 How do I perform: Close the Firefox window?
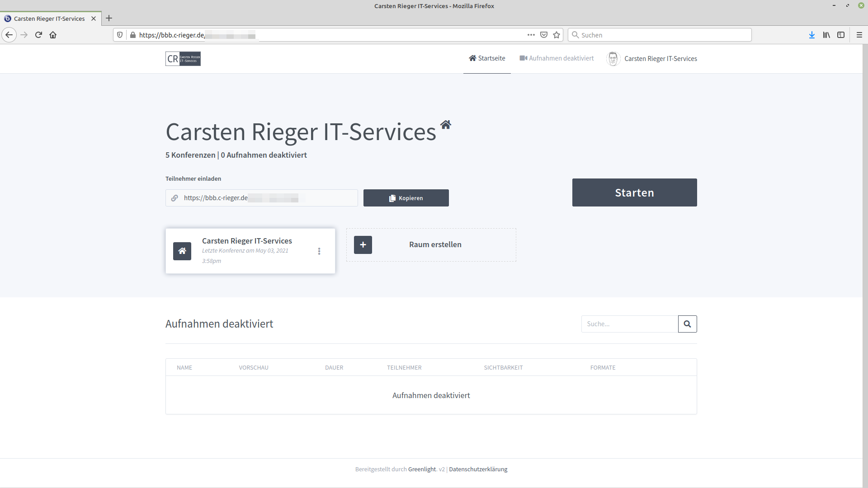(x=861, y=5)
